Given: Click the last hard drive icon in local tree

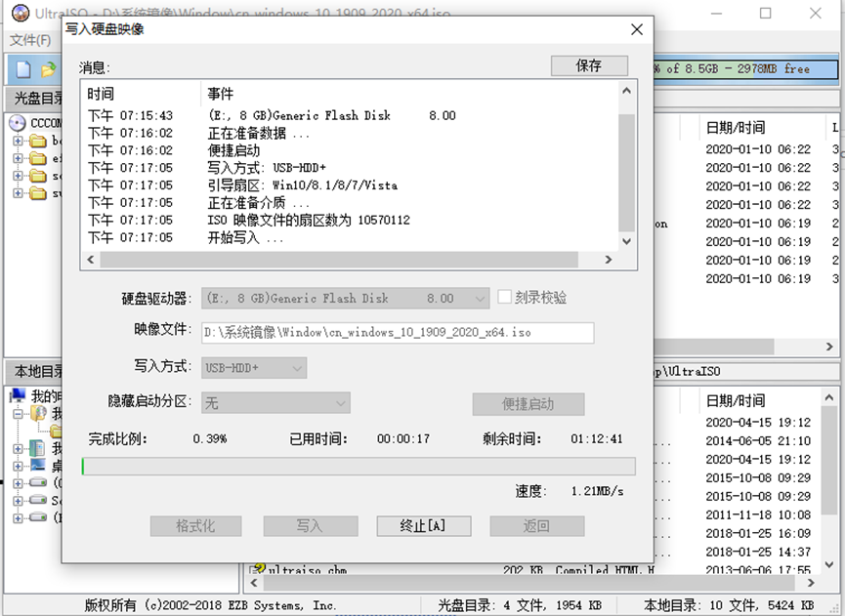Looking at the screenshot, I should 38,517.
